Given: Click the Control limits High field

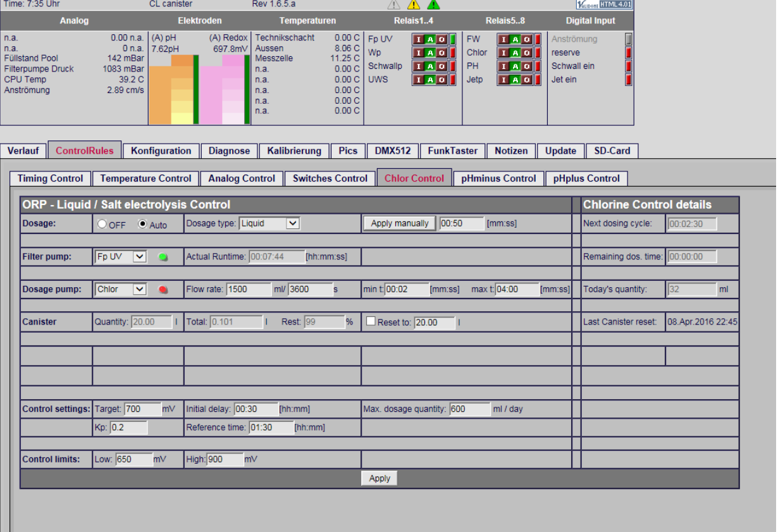Looking at the screenshot, I should tap(225, 459).
